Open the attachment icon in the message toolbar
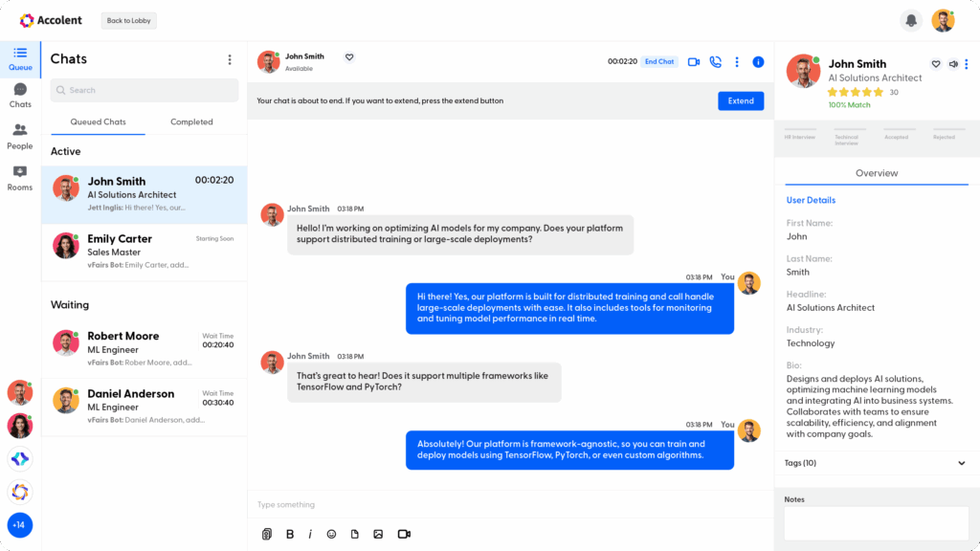 tap(267, 534)
